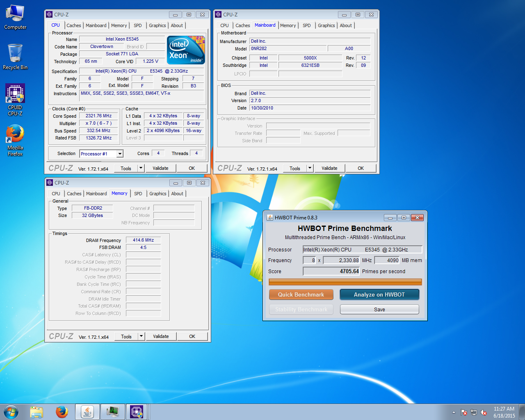Click the Code Name value Clovertown
Image resolution: width=525 pixels, height=420 pixels.
102,46
